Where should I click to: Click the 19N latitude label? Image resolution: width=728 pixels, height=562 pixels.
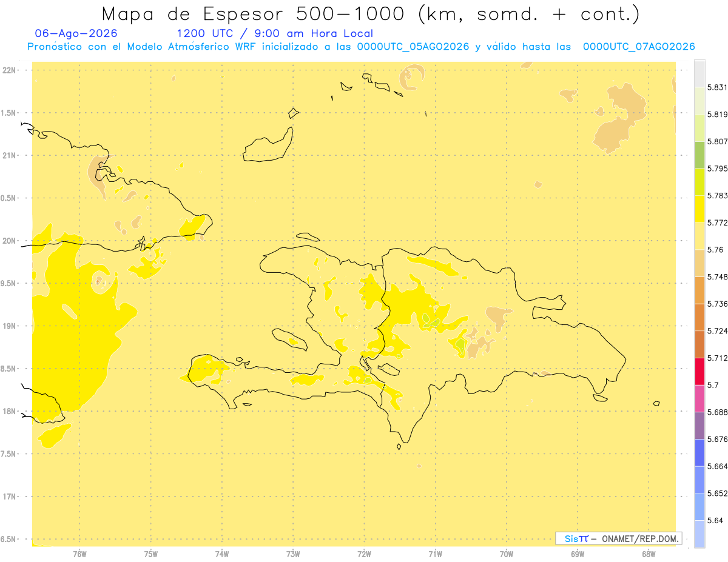[x=10, y=326]
